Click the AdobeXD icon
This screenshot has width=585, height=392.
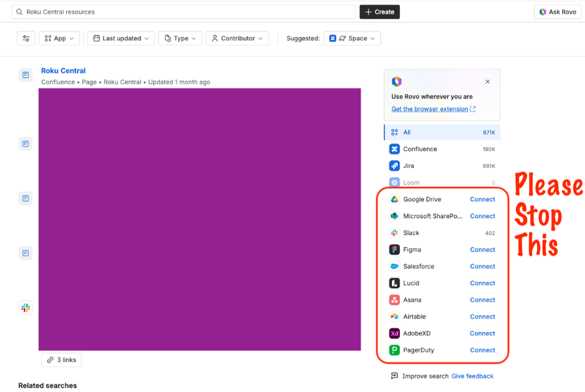pyautogui.click(x=394, y=333)
